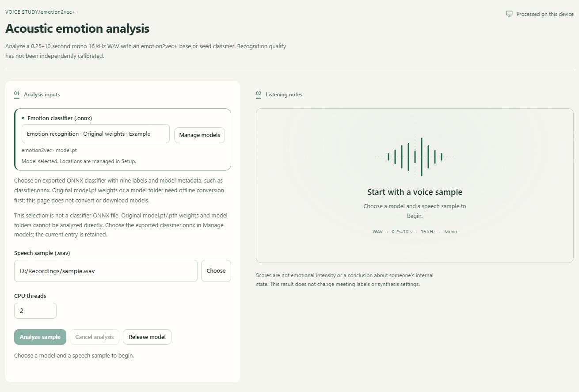579x392 pixels.
Task: Focus the Speech sample path field
Action: tap(106, 271)
